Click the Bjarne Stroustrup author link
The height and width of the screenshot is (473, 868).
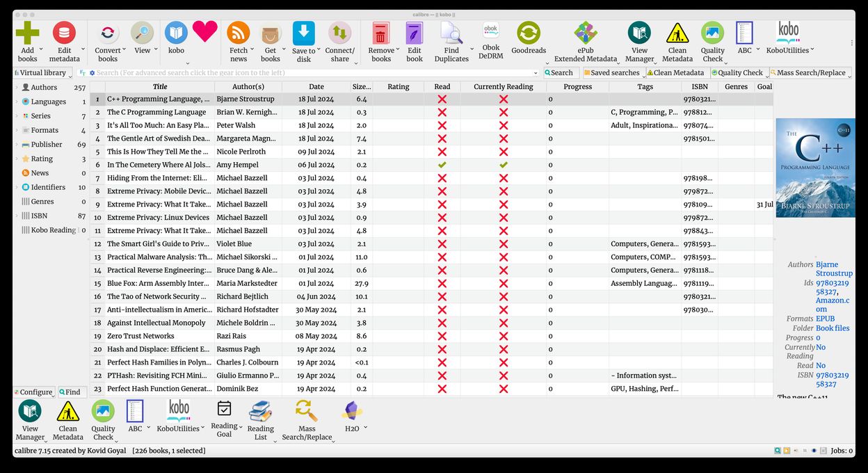click(834, 269)
